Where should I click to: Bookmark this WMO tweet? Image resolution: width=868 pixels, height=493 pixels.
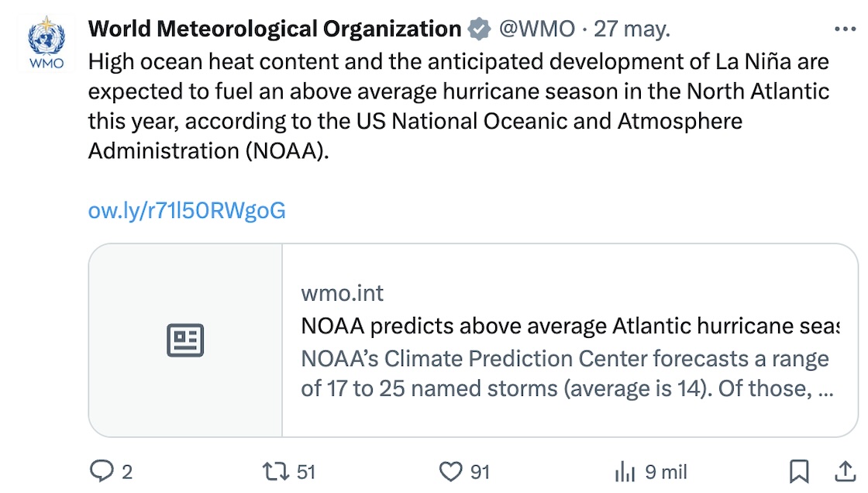799,471
